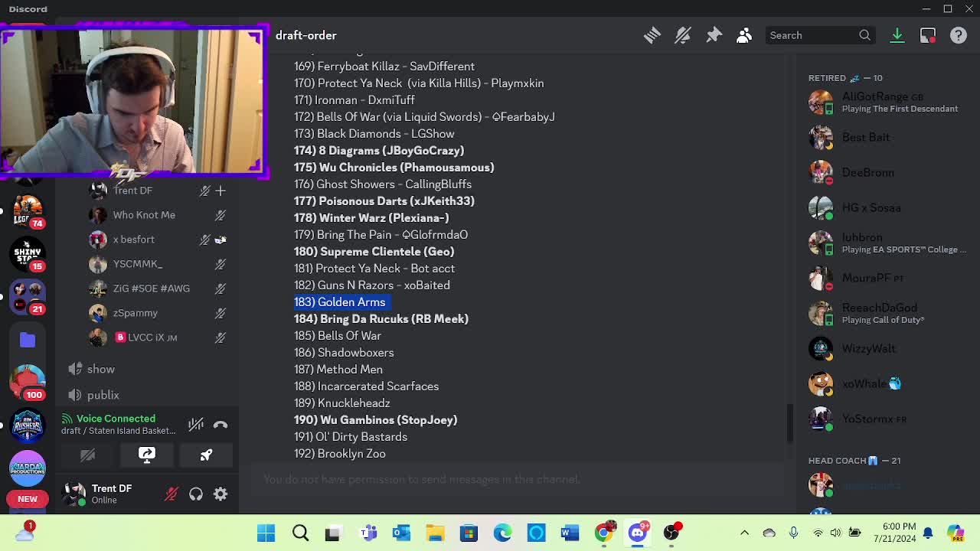The image size is (980, 551).
Task: Open server with 100 badge
Action: (28, 381)
